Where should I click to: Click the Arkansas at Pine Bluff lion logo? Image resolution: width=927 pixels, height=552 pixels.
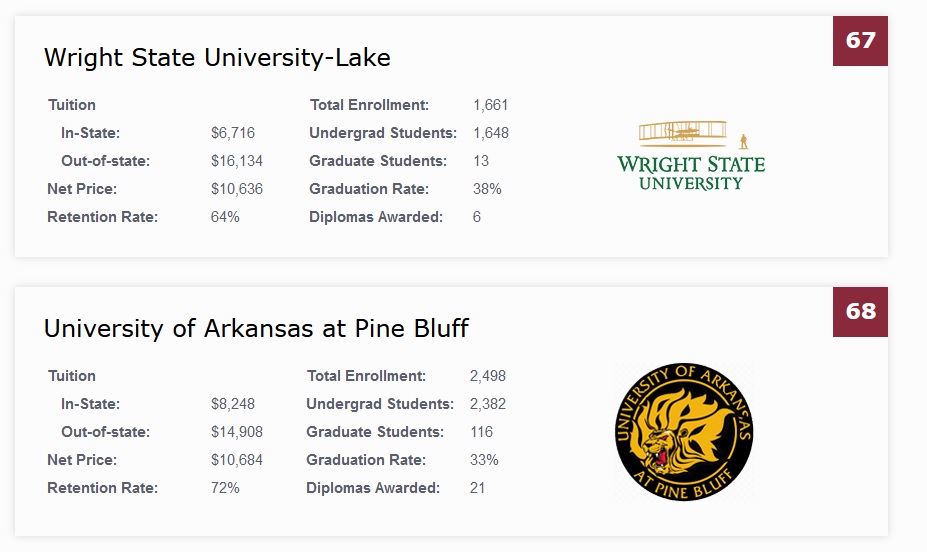coord(684,431)
